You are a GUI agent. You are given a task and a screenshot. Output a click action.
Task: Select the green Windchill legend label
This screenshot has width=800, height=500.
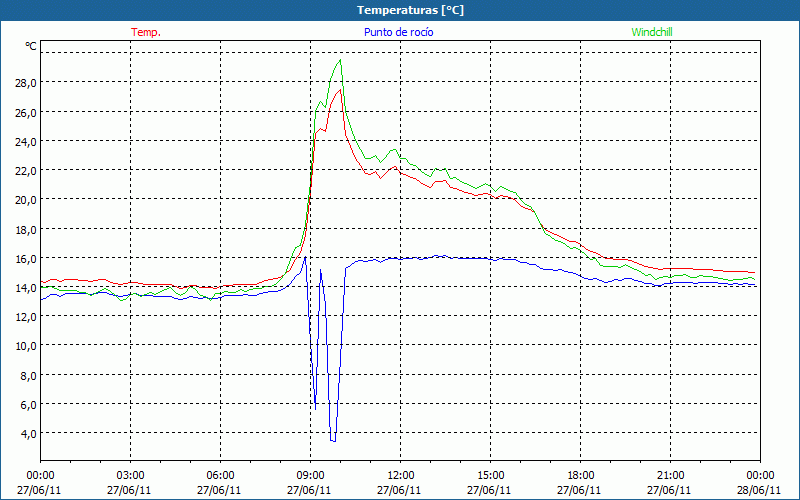click(652, 32)
